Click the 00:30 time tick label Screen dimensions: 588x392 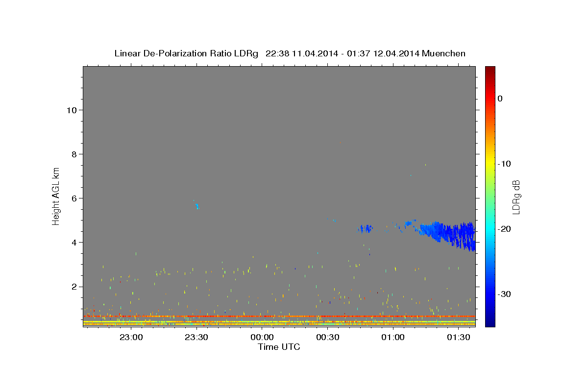pyautogui.click(x=328, y=337)
